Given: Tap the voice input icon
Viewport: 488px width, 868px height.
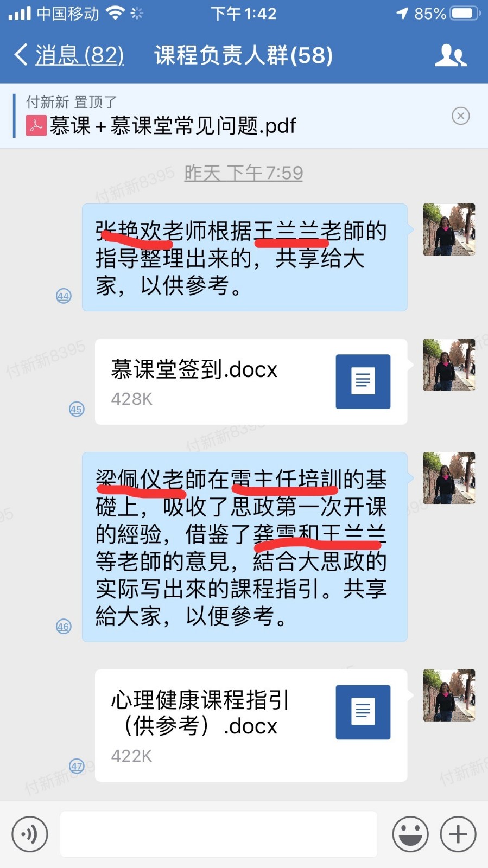Looking at the screenshot, I should click(x=30, y=834).
